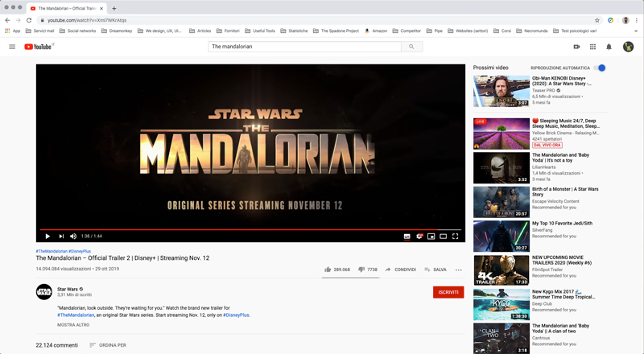The width and height of the screenshot is (644, 354).
Task: Close The Mandalorian browser tab
Action: click(101, 8)
